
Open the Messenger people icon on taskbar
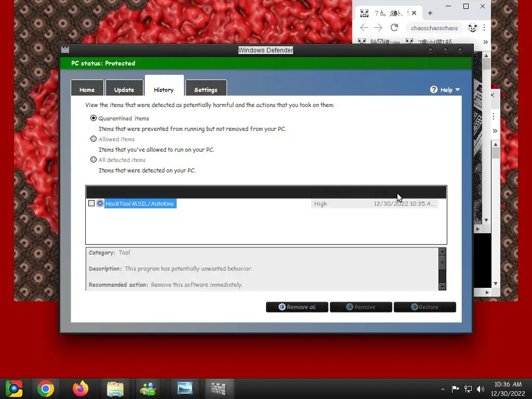click(x=148, y=389)
